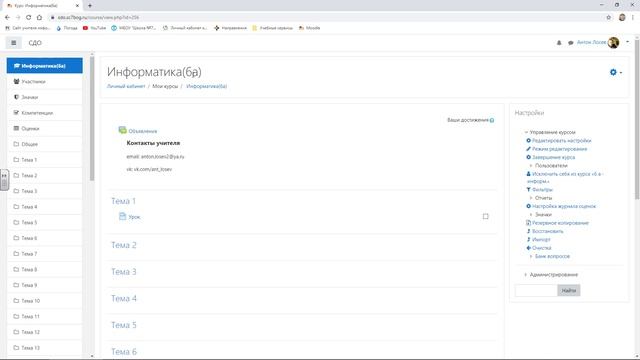
Task: Focus the settings search input field
Action: click(536, 290)
